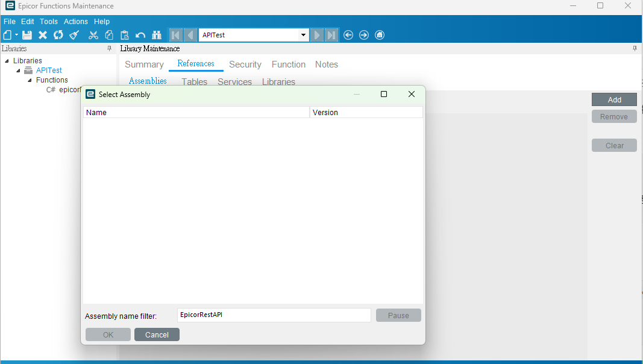Click the Refresh toolbar icon
The height and width of the screenshot is (364, 643).
58,35
